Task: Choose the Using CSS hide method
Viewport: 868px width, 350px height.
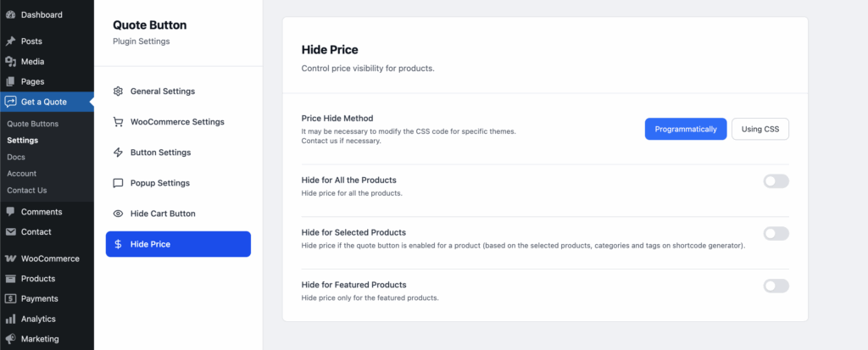Action: point(759,129)
